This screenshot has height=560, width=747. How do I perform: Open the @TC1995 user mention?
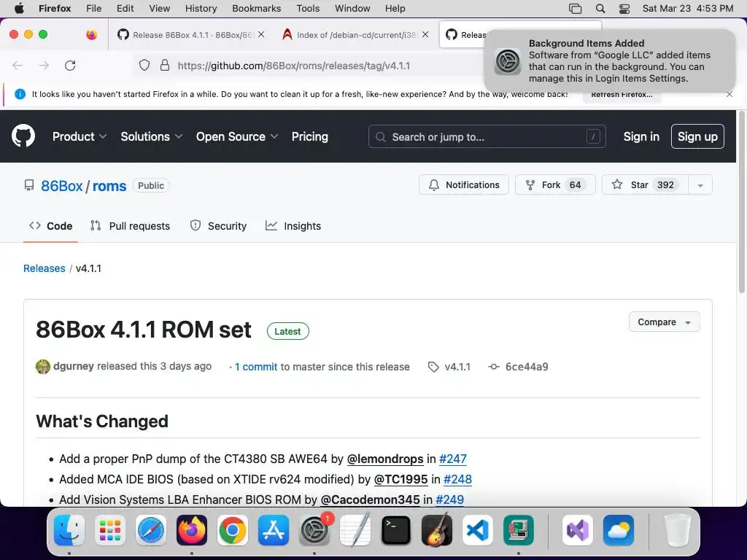400,479
